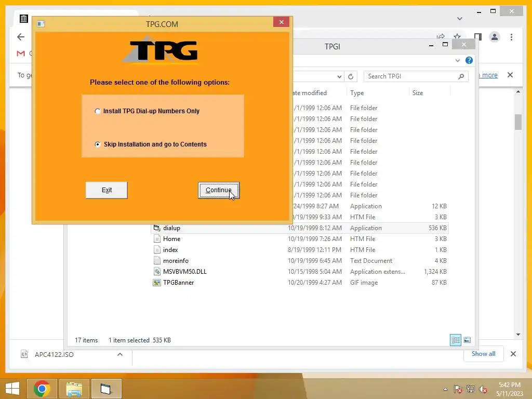This screenshot has height=399, width=532.
Task: Click the Chrome taskbar icon
Action: 42,389
